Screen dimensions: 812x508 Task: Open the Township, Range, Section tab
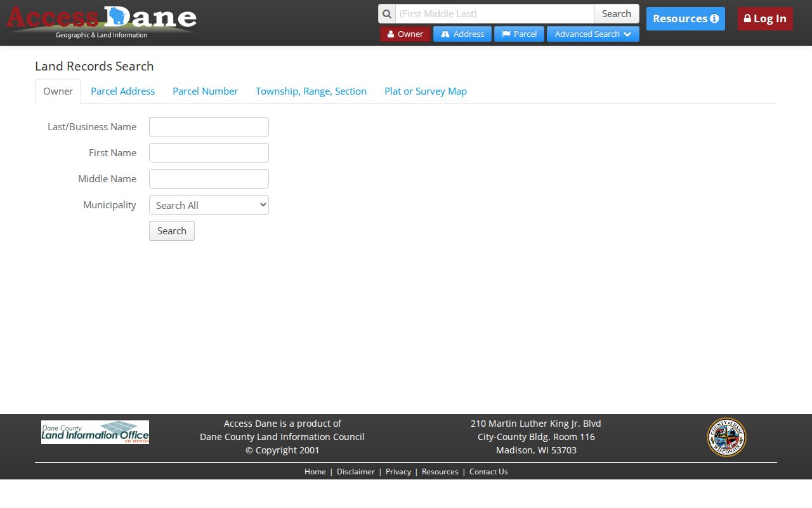[311, 91]
